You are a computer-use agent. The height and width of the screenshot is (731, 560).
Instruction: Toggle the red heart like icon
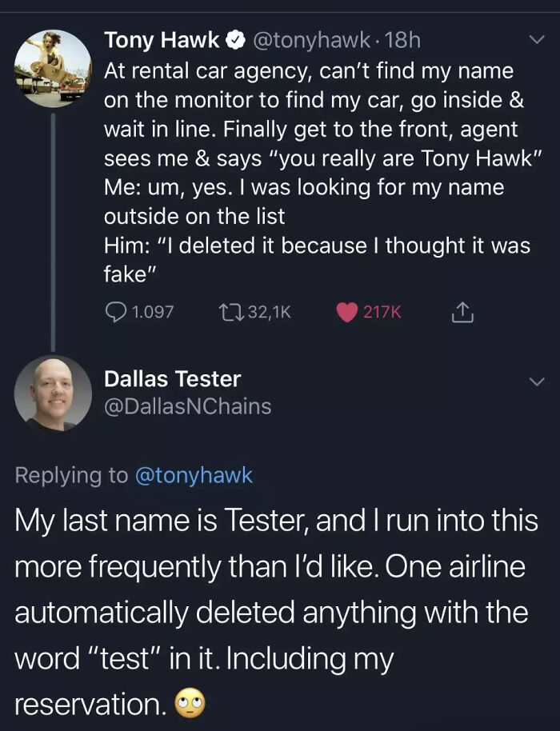347,313
